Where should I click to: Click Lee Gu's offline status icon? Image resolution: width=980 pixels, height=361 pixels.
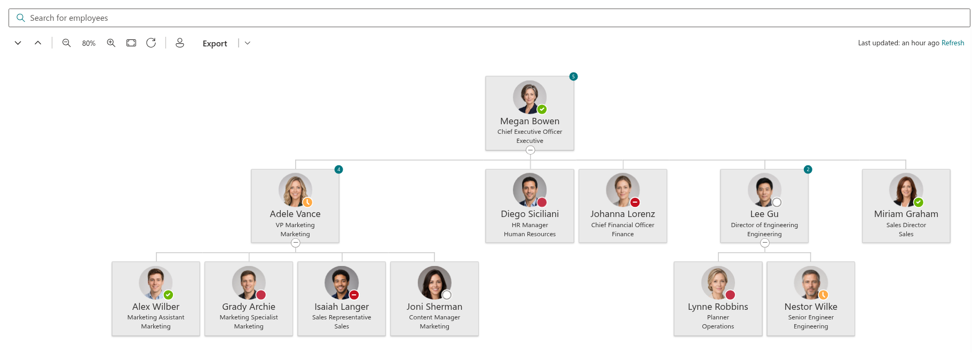777,202
